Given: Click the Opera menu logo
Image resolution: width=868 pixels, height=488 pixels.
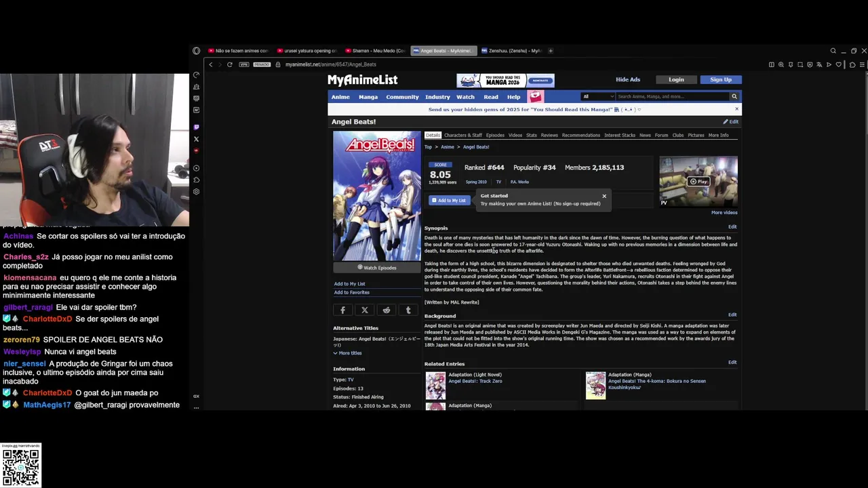Looking at the screenshot, I should click(196, 51).
